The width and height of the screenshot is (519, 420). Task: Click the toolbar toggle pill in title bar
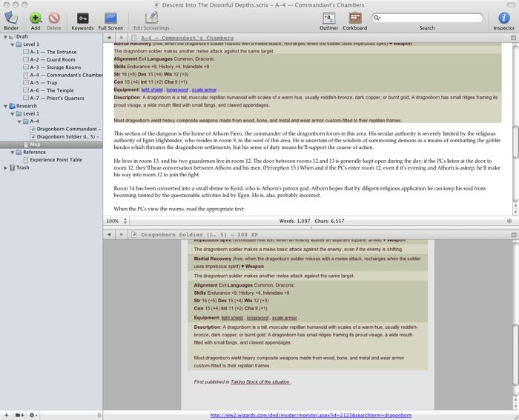click(x=511, y=5)
